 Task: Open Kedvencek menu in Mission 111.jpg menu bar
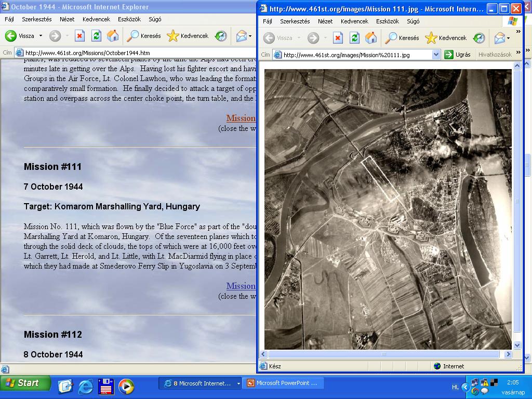point(354,21)
